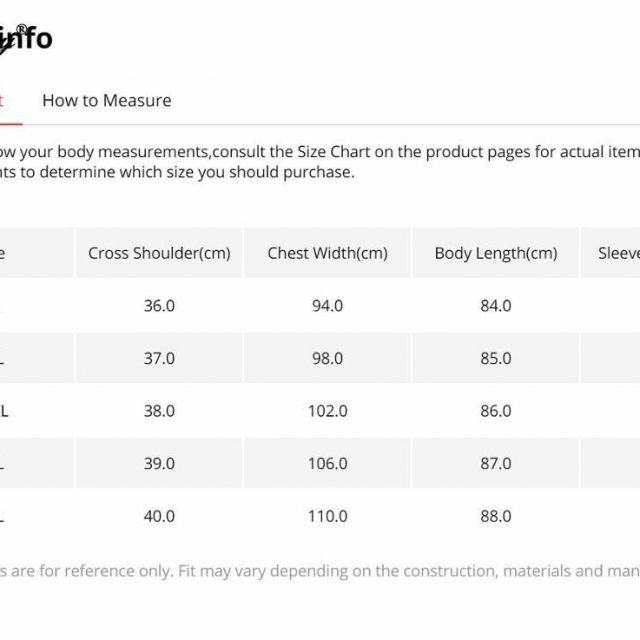Screen dimensions: 640x640
Task: Select the 84.0 body length cell
Action: click(x=496, y=306)
